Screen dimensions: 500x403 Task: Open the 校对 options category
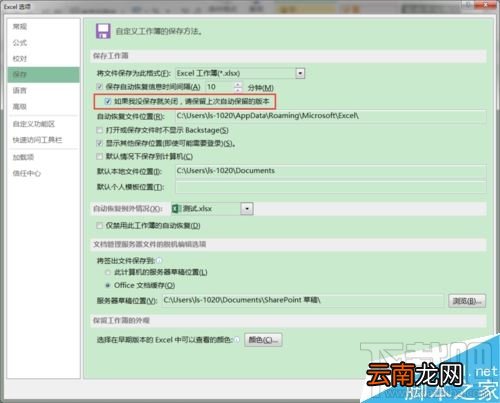coord(20,59)
